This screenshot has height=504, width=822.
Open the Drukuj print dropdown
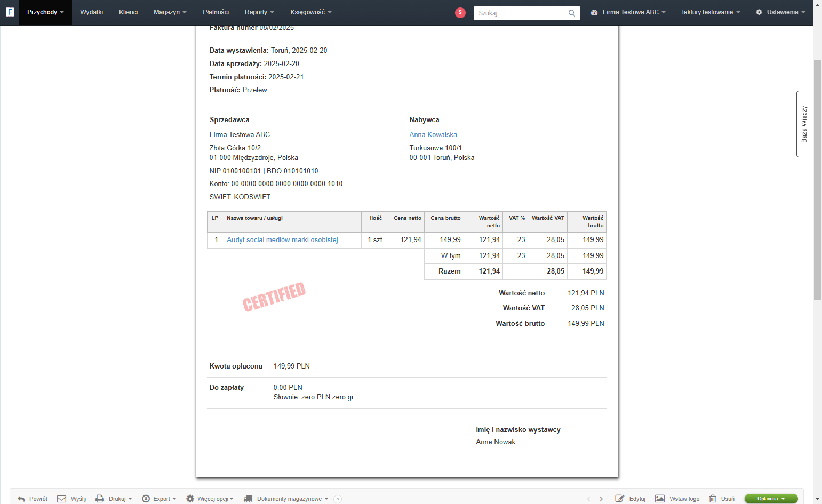point(114,499)
